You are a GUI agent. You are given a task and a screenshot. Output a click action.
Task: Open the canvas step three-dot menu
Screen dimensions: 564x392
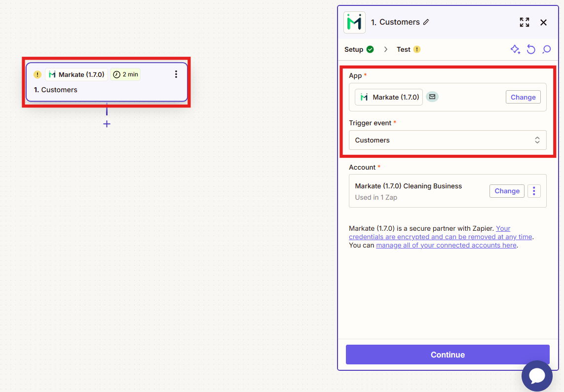click(x=176, y=74)
